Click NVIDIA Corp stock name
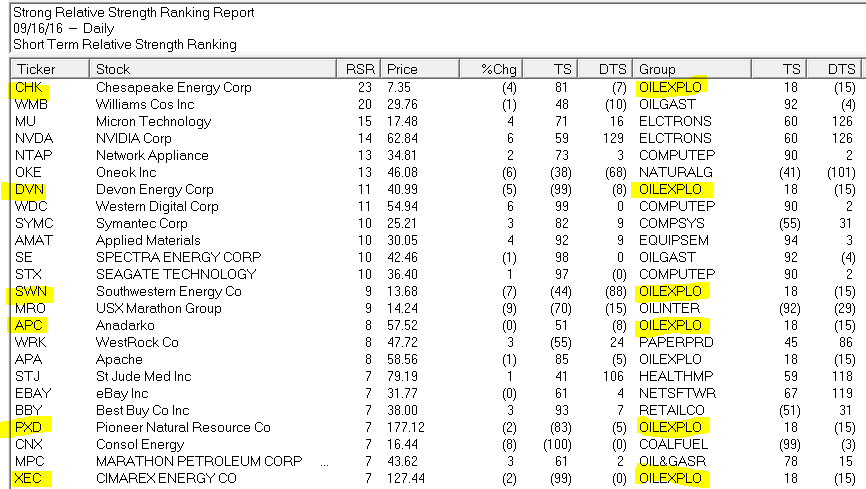The image size is (866, 489). pyautogui.click(x=134, y=139)
